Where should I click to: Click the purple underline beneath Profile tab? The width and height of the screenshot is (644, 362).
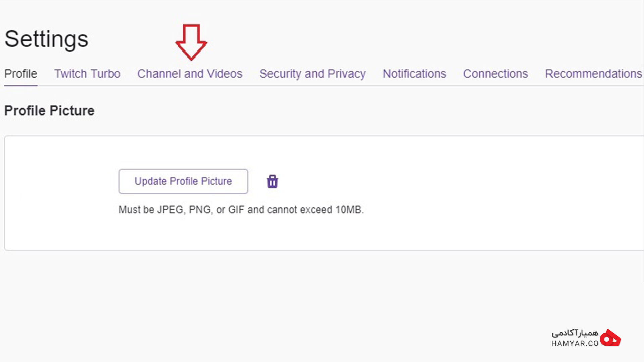click(x=20, y=85)
